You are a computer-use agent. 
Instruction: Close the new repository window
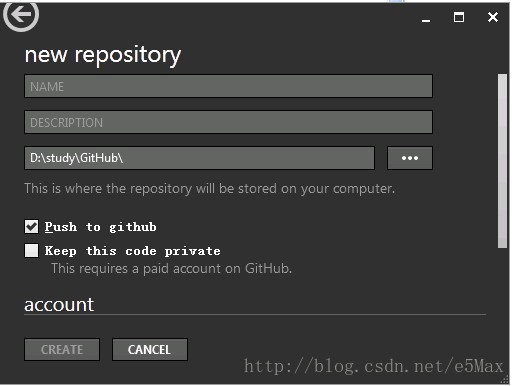(x=493, y=17)
